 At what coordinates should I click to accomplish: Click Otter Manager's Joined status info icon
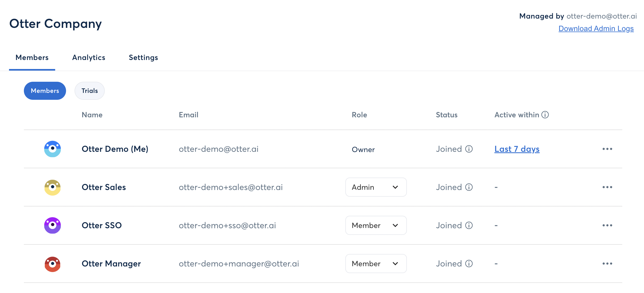(469, 264)
